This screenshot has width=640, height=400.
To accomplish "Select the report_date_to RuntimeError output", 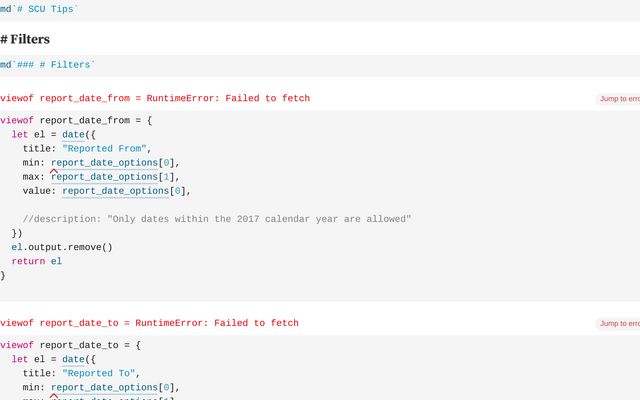I will click(x=149, y=324).
